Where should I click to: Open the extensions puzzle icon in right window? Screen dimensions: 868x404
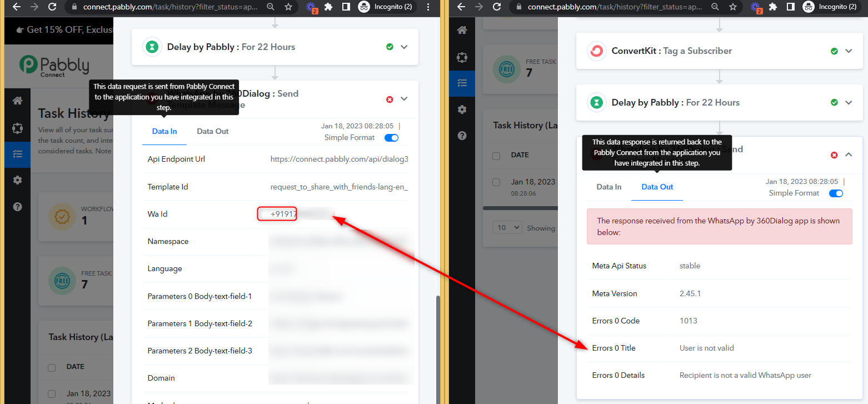pyautogui.click(x=773, y=7)
